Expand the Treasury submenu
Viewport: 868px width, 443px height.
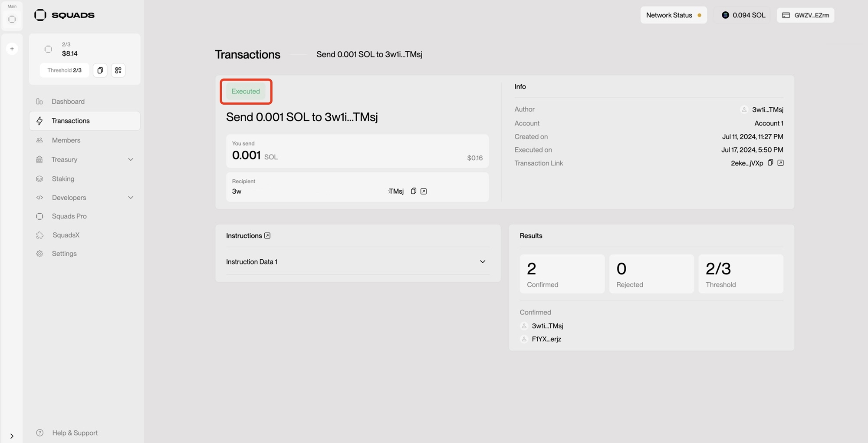(x=130, y=159)
